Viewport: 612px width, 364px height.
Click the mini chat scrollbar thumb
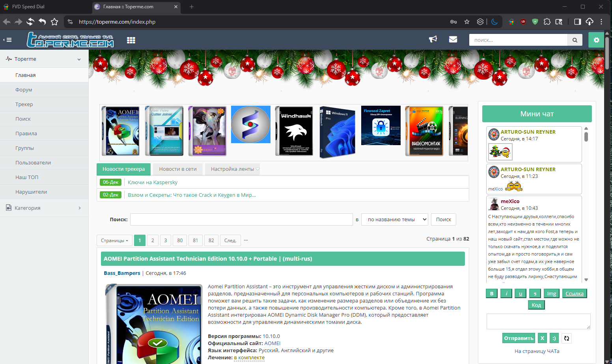point(586,136)
